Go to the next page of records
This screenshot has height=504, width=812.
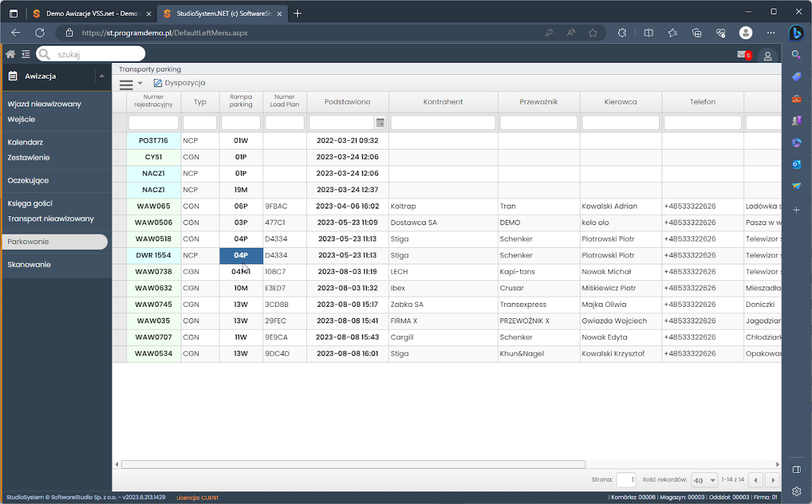[772, 480]
